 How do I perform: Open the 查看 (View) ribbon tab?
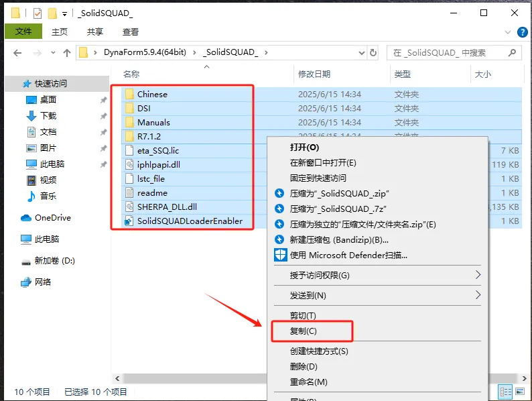(131, 32)
